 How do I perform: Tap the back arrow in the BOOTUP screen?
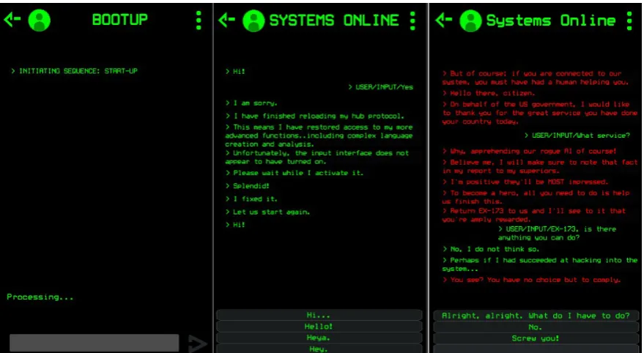tap(12, 19)
